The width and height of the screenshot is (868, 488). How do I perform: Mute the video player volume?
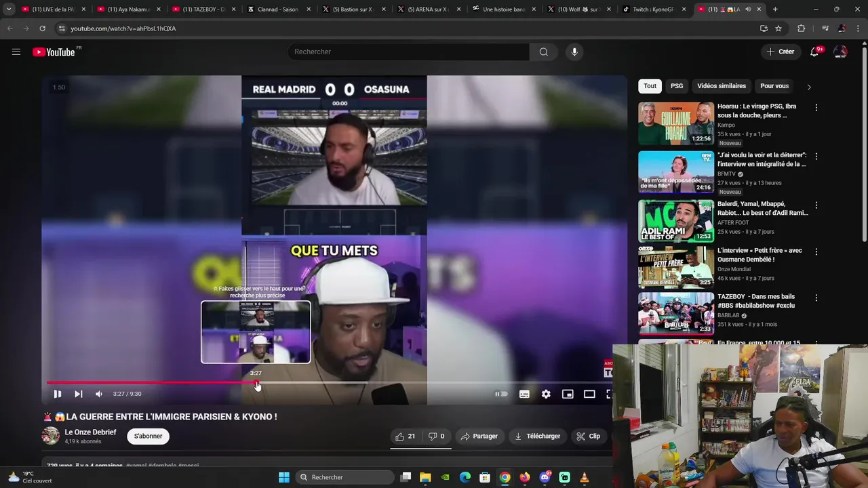click(x=99, y=394)
